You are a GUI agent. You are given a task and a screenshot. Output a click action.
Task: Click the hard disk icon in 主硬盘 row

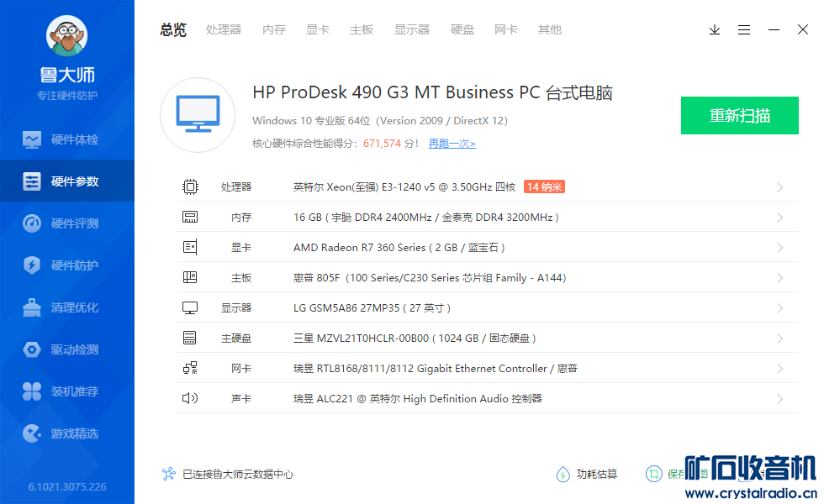190,338
